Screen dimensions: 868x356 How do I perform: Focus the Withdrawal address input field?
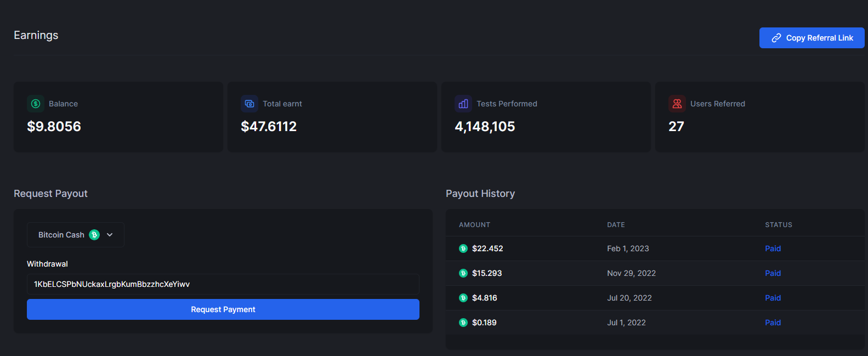[x=223, y=284]
